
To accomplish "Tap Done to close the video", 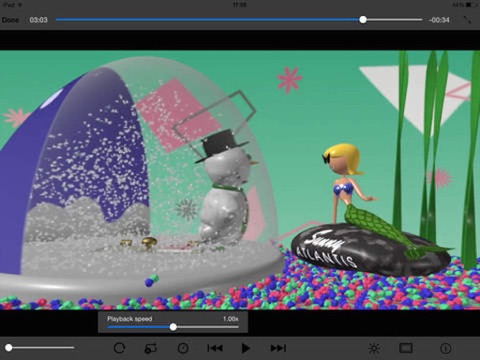I will pos(10,20).
